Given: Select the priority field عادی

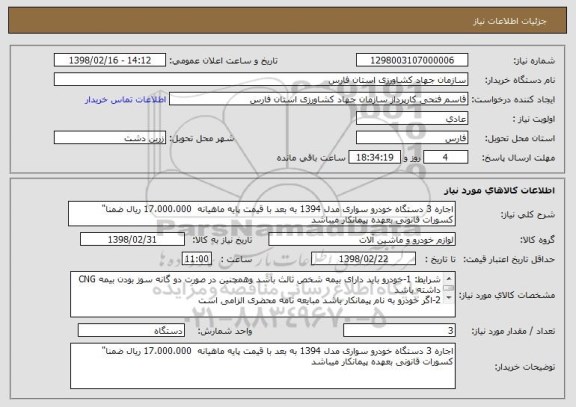Looking at the screenshot, I should (x=412, y=119).
